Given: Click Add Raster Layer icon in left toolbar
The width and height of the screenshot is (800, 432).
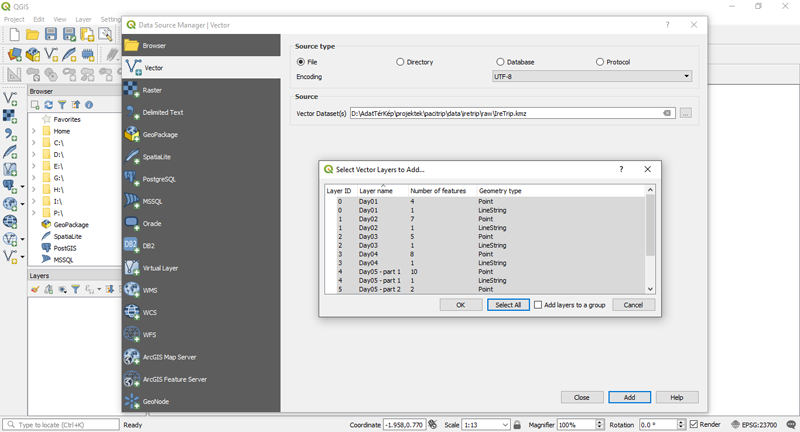Looking at the screenshot, I should click(x=10, y=116).
